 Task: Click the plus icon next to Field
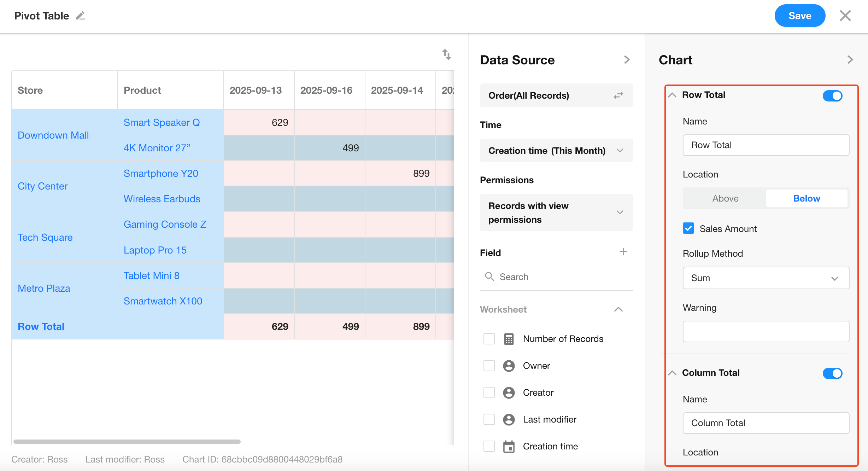(x=623, y=252)
